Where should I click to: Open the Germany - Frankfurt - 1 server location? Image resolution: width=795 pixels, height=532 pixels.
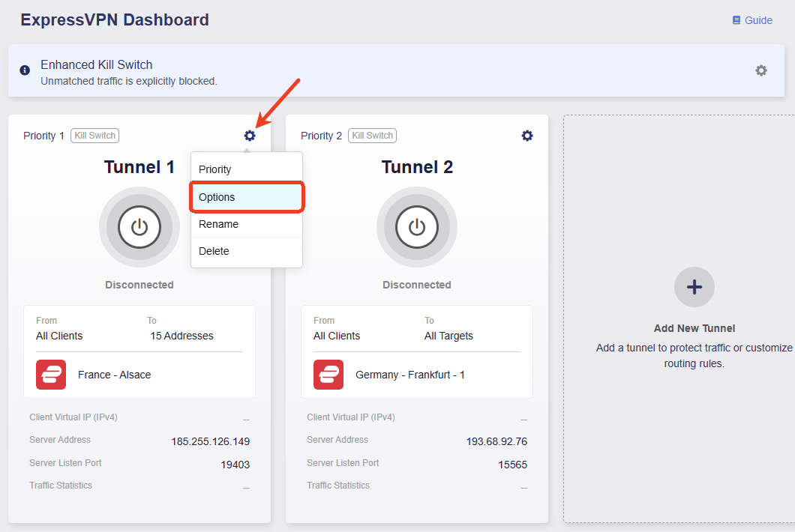coord(410,375)
